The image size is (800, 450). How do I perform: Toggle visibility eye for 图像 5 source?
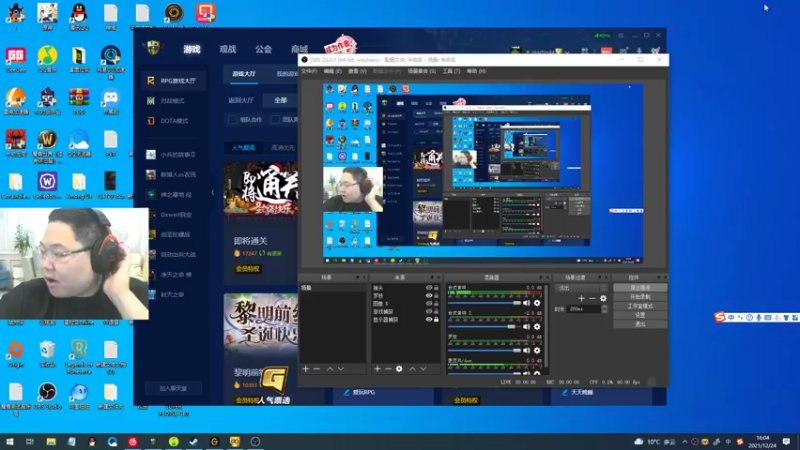click(429, 304)
